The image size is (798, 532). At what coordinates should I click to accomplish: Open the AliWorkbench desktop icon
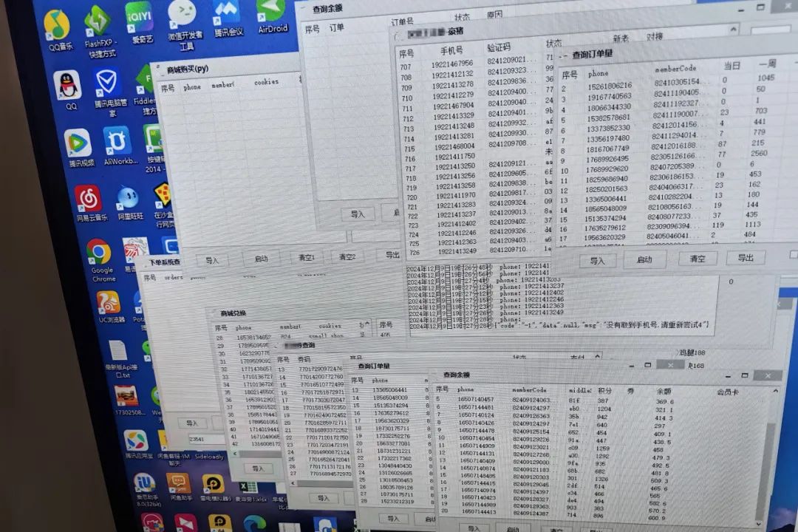point(117,141)
